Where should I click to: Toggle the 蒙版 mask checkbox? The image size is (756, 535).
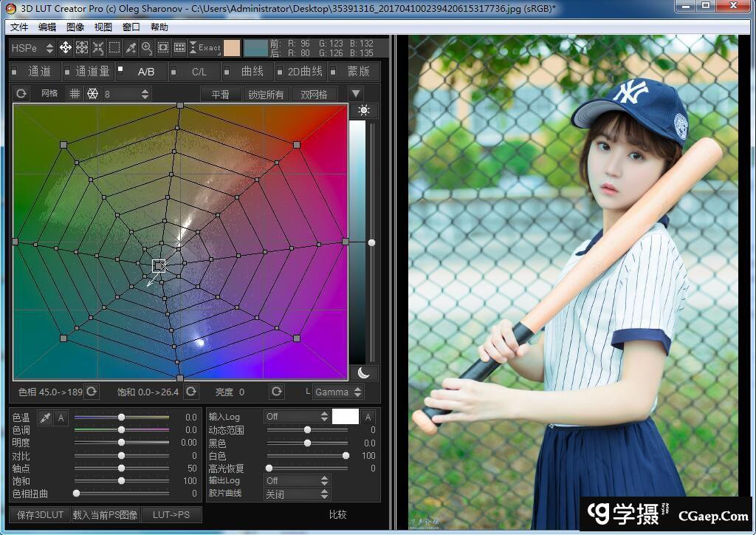tap(334, 72)
